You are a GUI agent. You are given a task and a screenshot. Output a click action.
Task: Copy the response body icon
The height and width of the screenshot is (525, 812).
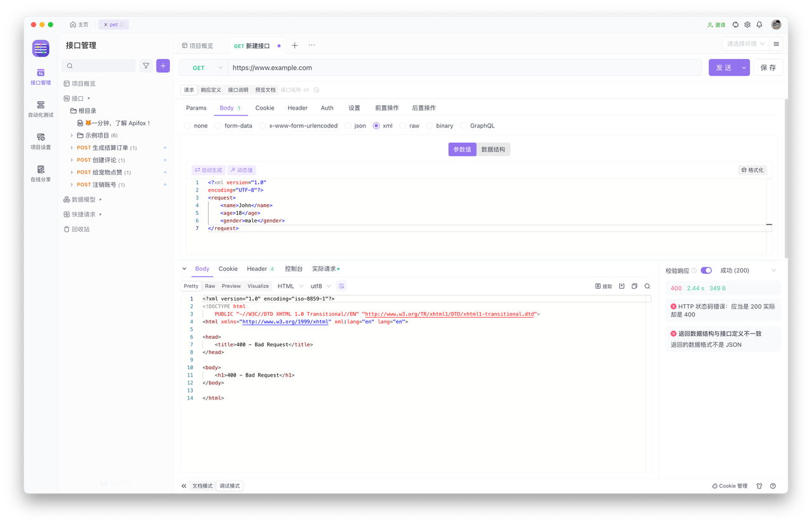pos(634,286)
